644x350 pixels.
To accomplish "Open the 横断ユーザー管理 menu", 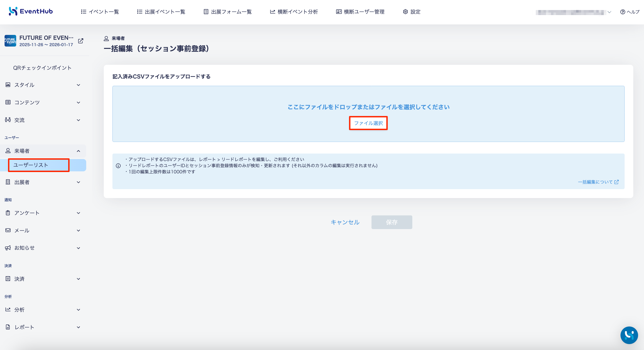I will coord(360,12).
